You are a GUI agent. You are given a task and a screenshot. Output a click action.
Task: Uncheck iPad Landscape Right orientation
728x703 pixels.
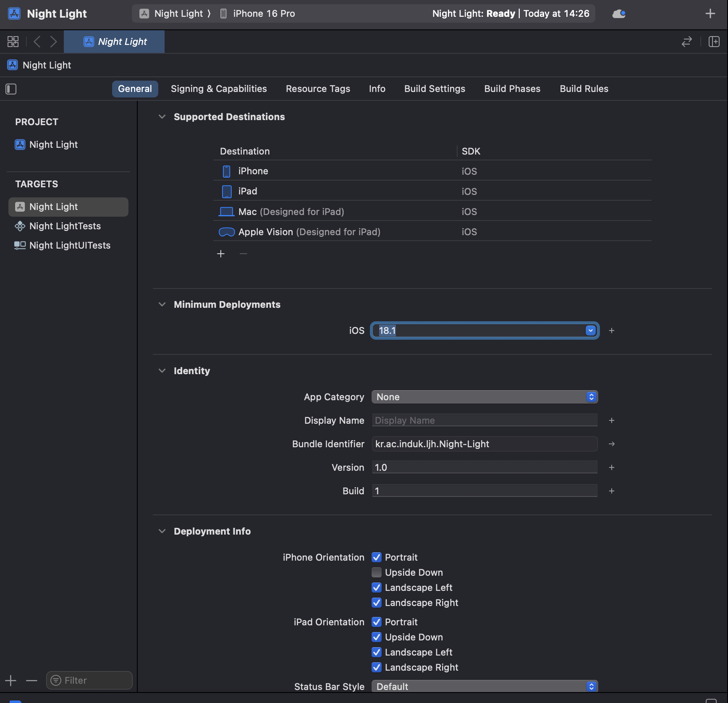coord(377,667)
